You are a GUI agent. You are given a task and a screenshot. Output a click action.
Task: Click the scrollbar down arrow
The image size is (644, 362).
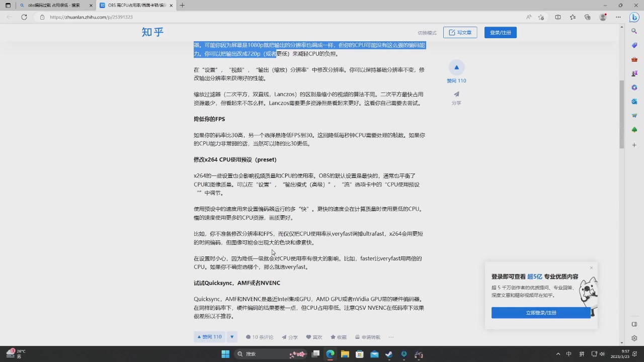coord(621,342)
